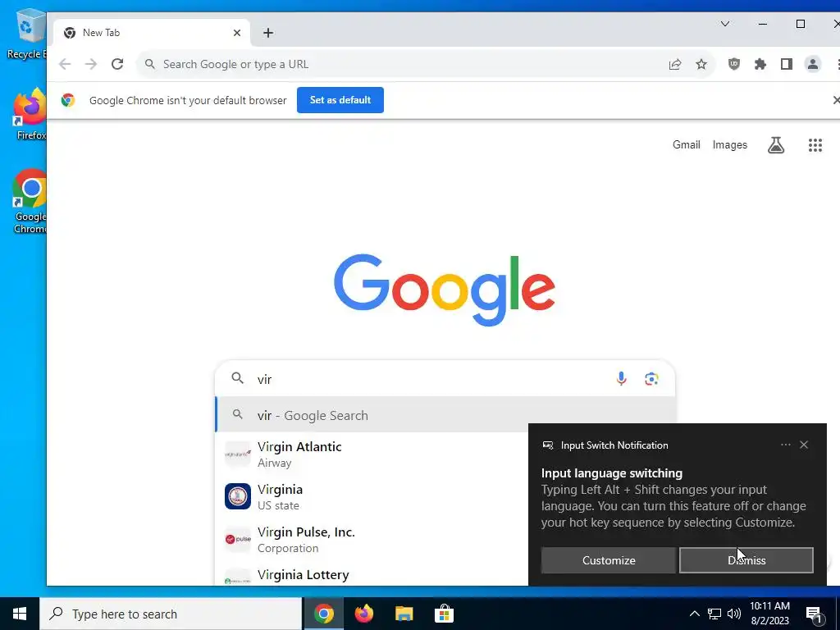
Task: Click the Chrome forward arrow
Action: pos(91,64)
